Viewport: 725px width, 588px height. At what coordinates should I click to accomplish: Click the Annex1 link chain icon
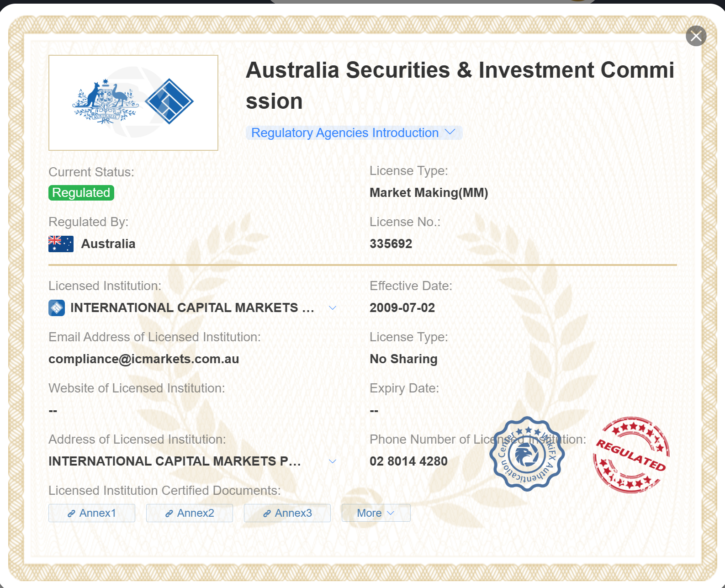[x=71, y=514]
